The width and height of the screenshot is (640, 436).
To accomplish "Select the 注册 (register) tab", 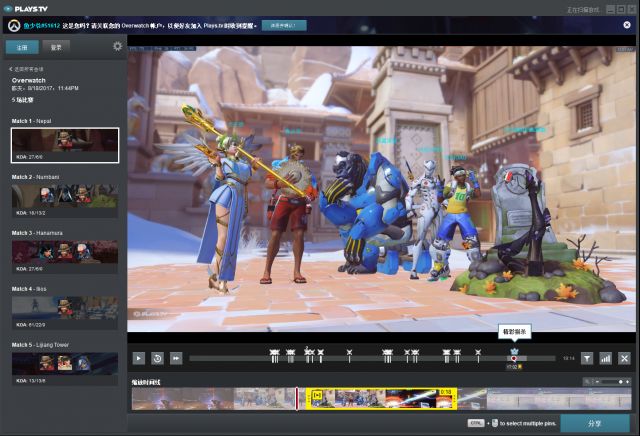I will [x=22, y=47].
